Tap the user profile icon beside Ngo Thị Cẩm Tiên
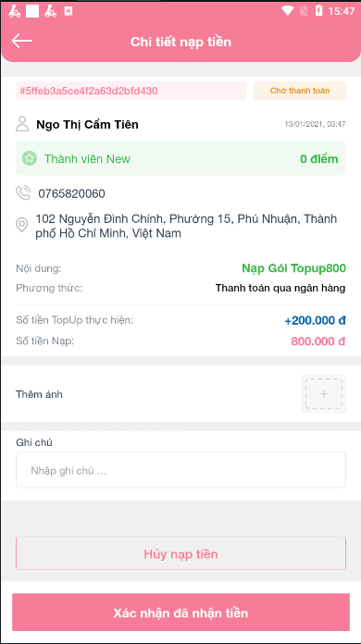Viewport: 361px width, 644px height. coord(22,124)
